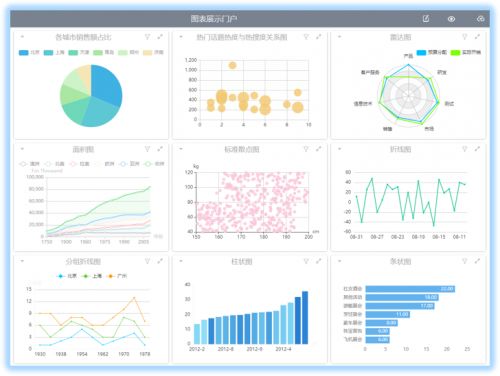Click the 分组折线图 panel title

click(83, 261)
